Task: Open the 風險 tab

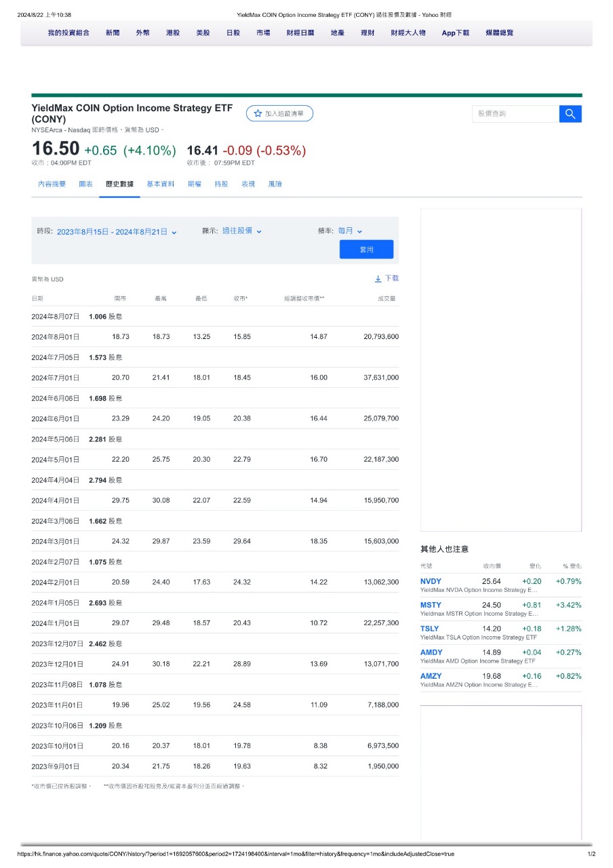Action: (x=275, y=184)
